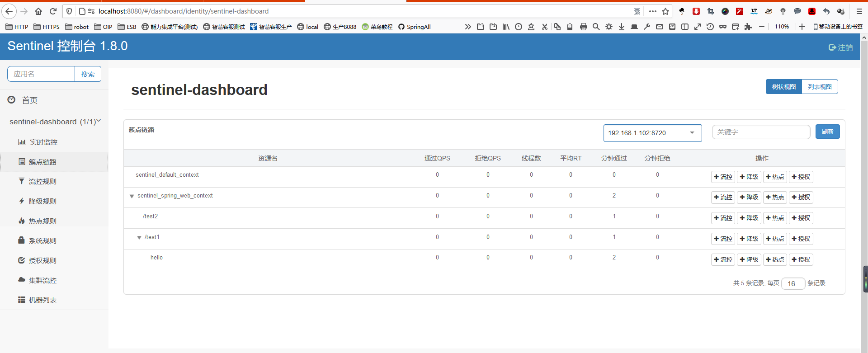
Task: Click the checkmark icon for 授权规则
Action: pos(21,260)
